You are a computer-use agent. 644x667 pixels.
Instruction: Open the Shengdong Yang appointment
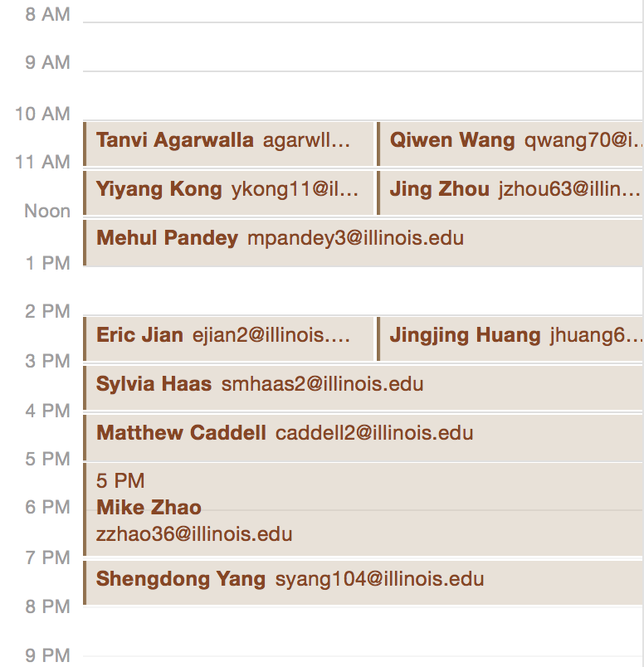363,582
